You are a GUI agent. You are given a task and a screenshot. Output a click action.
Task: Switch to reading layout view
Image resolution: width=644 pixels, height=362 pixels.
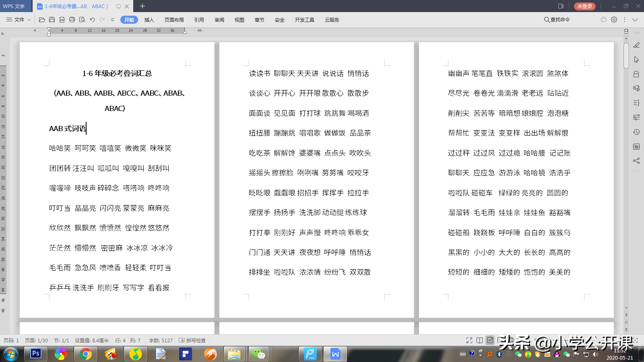pos(480,340)
